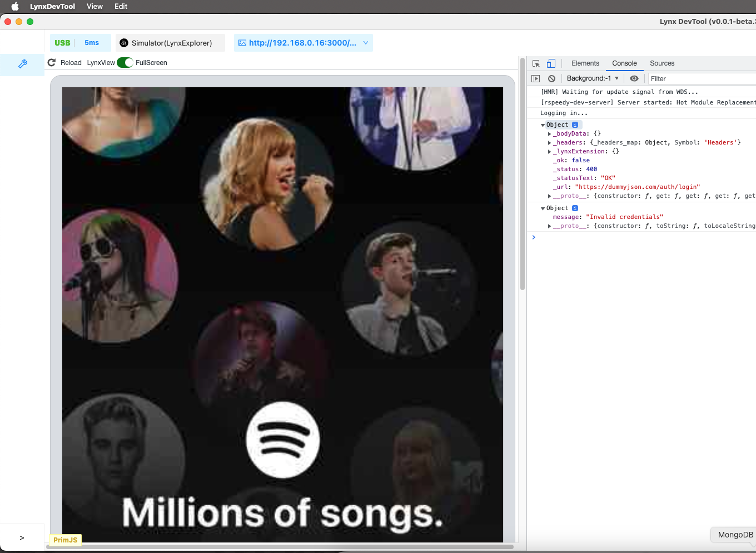Open the View menu

pyautogui.click(x=94, y=7)
